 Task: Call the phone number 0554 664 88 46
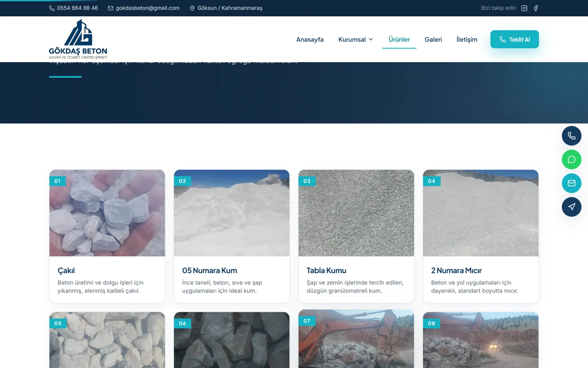pyautogui.click(x=73, y=8)
